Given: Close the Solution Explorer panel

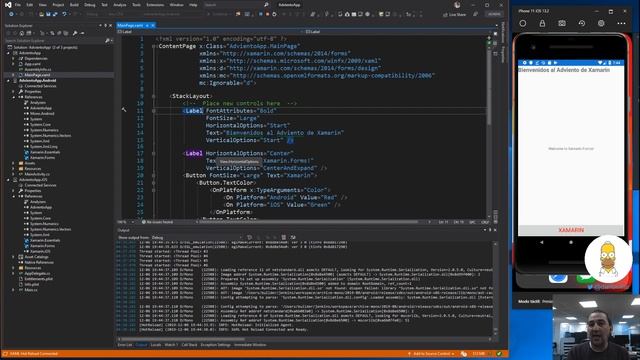Looking at the screenshot, I should [110, 25].
